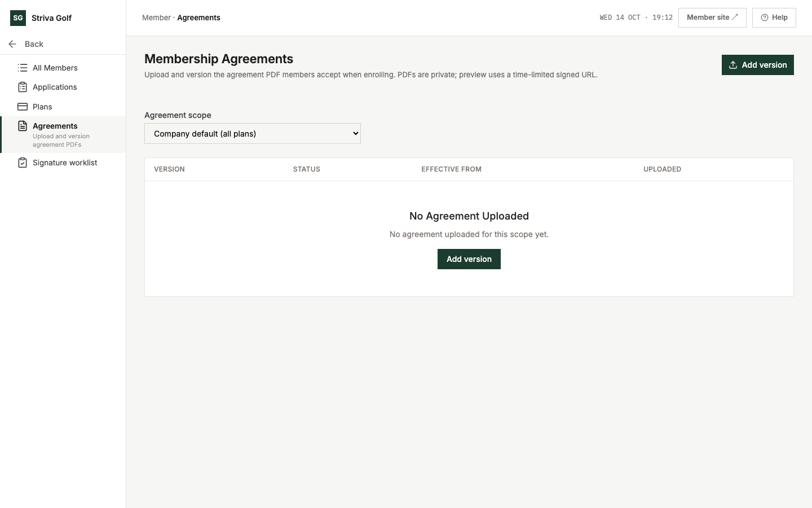This screenshot has height=508, width=812.
Task: Click the No Agreement Uploaded message
Action: tap(469, 216)
